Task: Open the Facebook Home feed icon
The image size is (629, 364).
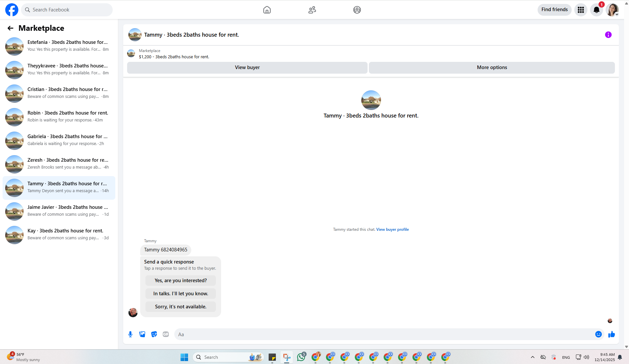Action: click(x=267, y=10)
